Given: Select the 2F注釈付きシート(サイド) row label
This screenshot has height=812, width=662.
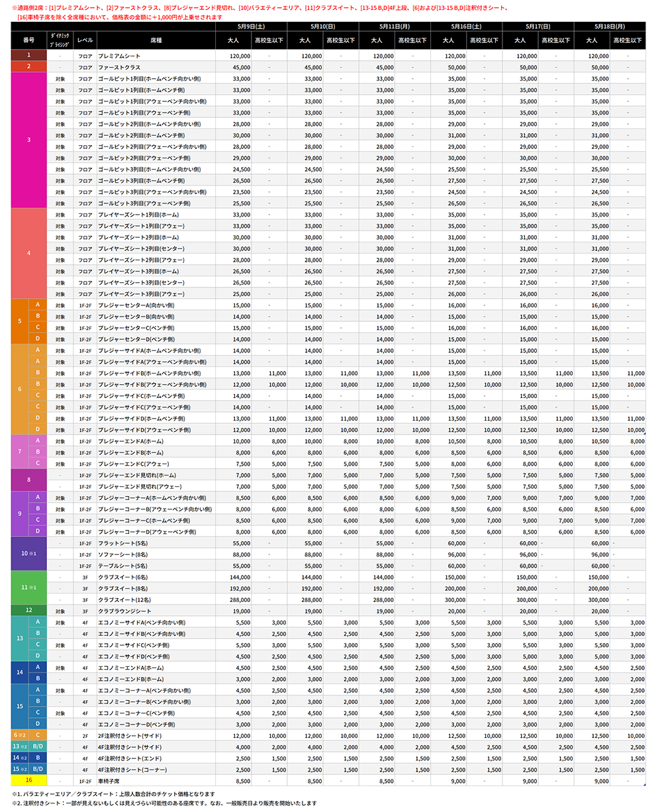Looking at the screenshot, I should (129, 735).
